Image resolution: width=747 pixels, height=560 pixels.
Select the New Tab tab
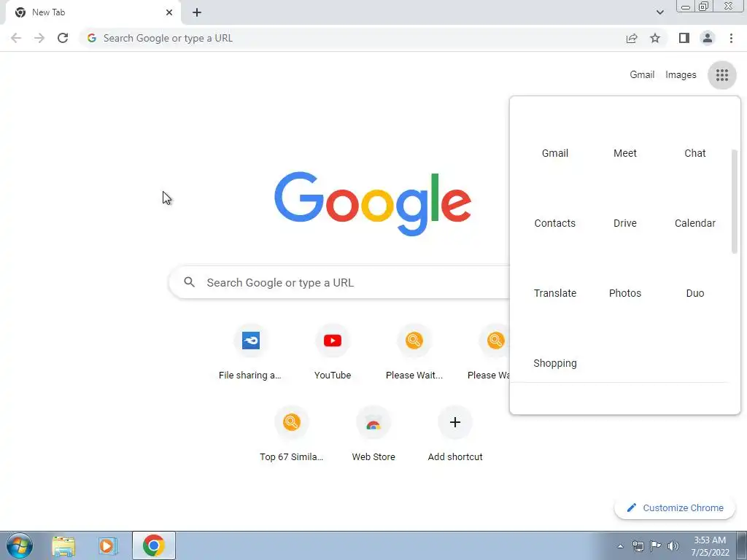[x=93, y=13]
